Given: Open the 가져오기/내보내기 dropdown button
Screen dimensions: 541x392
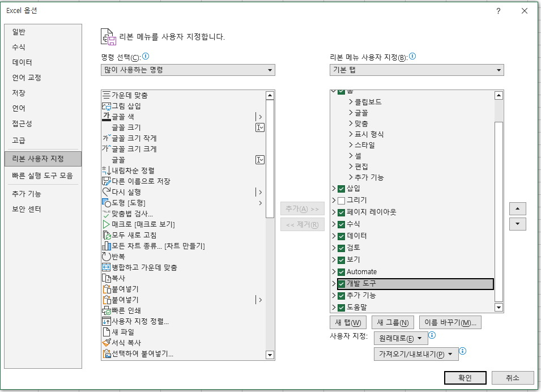Looking at the screenshot, I should [416, 354].
